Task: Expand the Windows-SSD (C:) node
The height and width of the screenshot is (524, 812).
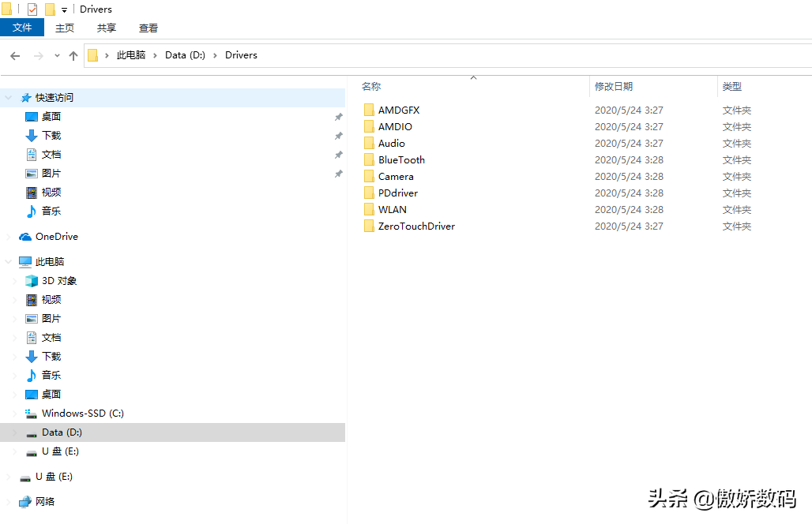Action: (14, 413)
